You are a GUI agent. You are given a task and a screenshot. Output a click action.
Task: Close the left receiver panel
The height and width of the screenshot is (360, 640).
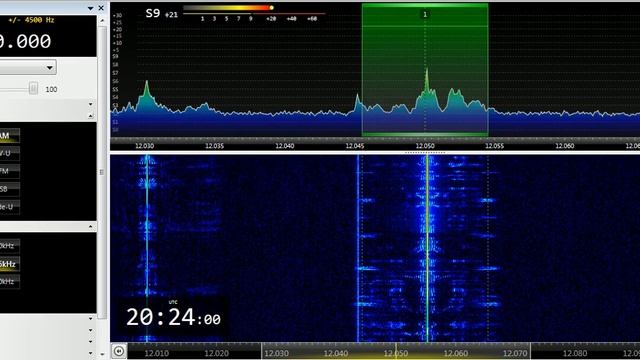(101, 8)
